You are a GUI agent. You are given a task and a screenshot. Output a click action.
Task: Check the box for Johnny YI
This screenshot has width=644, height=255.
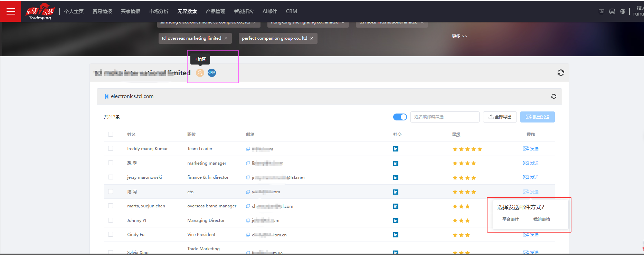111,220
